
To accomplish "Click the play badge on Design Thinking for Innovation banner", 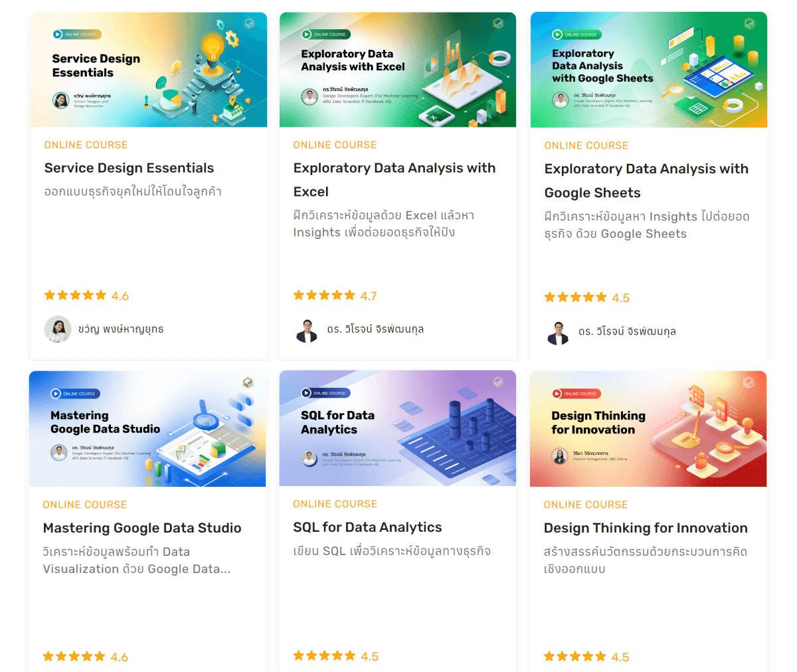I will (x=557, y=394).
